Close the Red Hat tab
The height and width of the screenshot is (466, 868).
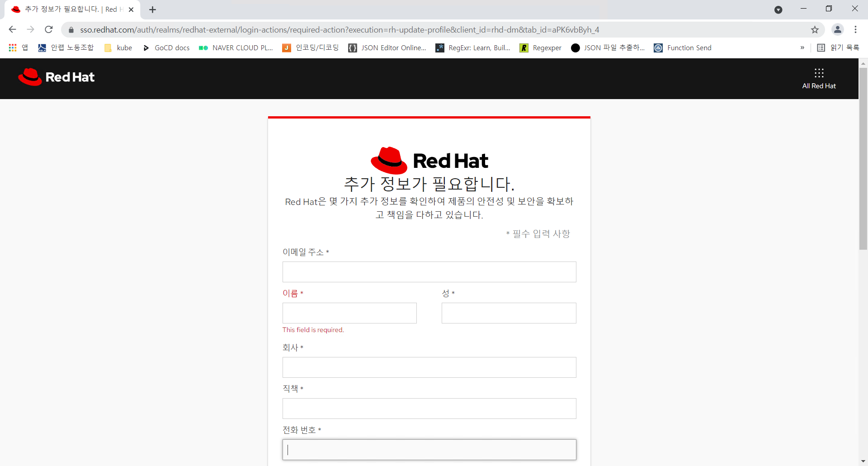tap(131, 10)
